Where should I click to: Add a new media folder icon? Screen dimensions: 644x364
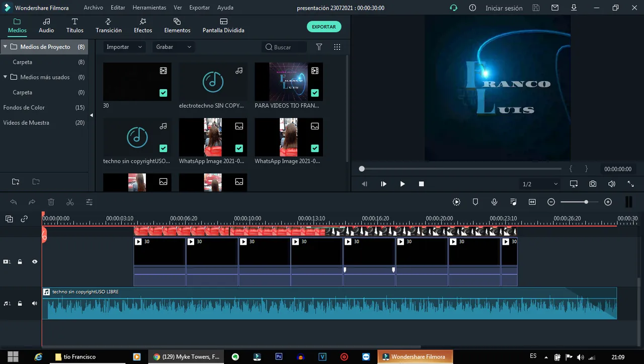click(16, 182)
